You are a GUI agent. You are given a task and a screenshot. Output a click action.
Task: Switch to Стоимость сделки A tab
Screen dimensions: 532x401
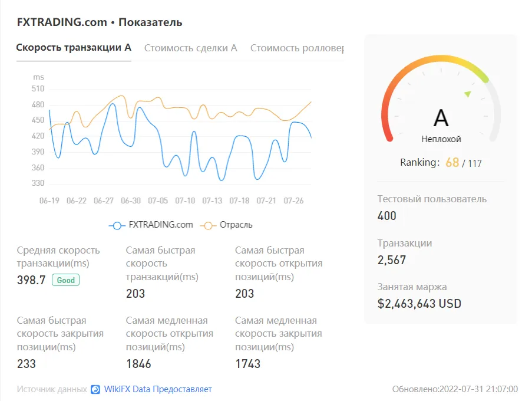coord(191,48)
